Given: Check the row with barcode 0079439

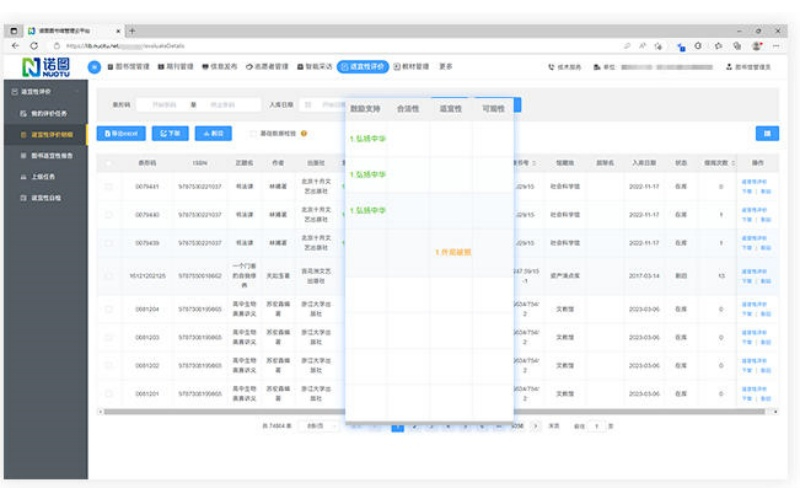Looking at the screenshot, I should tap(108, 243).
